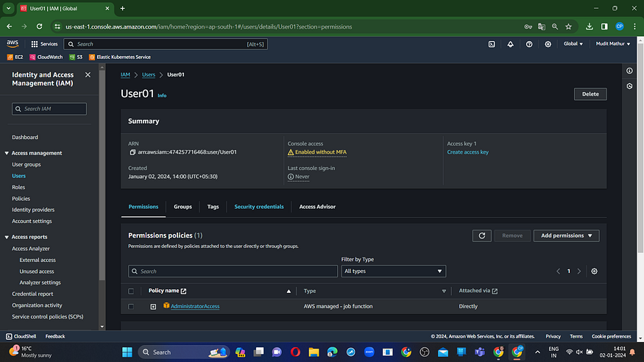Open the Global region selector
Screen dimensions: 644x362
coord(573,44)
